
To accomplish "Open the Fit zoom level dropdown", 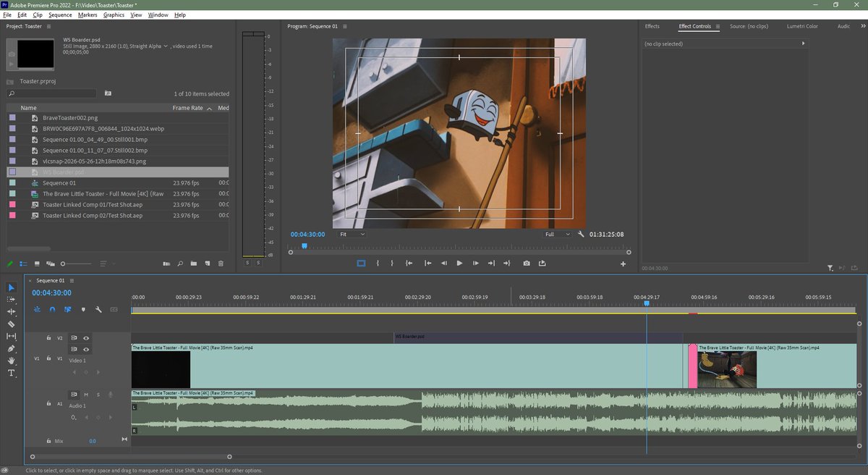I will pos(352,235).
